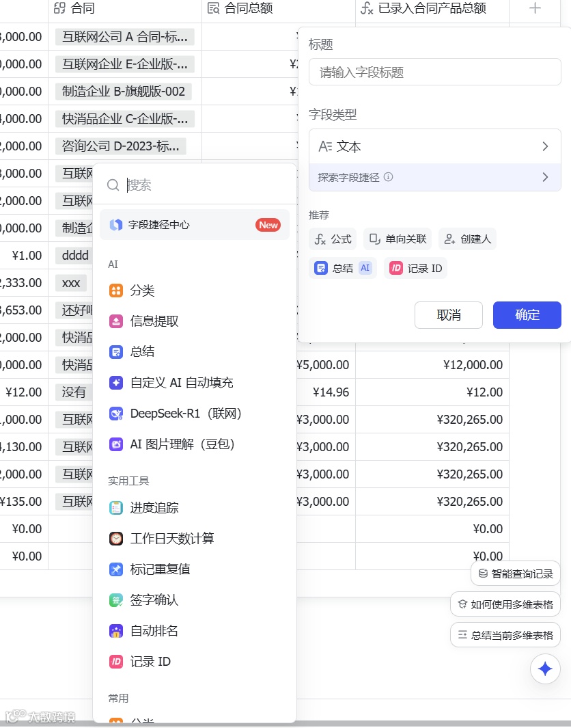Screen dimensions: 571x728
Task: Choose AI 图片理解（豆包）option
Action: click(x=195, y=444)
